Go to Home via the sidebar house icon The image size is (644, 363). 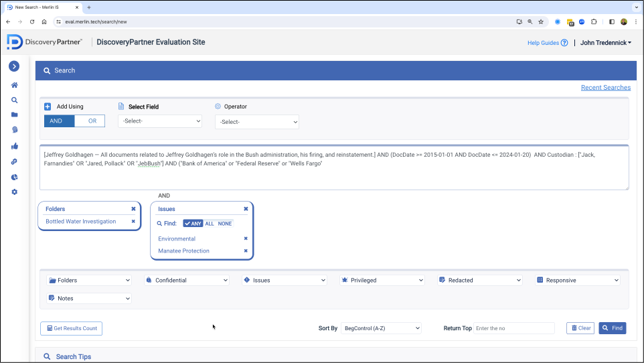point(14,85)
